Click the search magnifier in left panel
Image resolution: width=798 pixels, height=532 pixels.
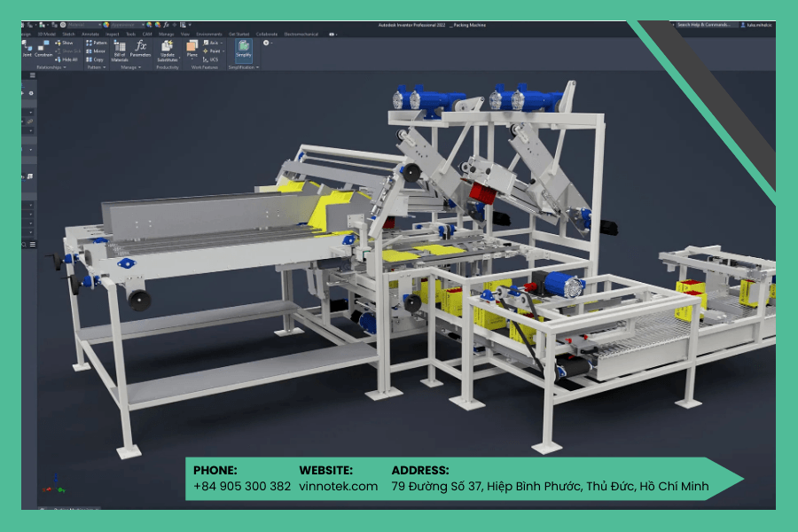24,245
